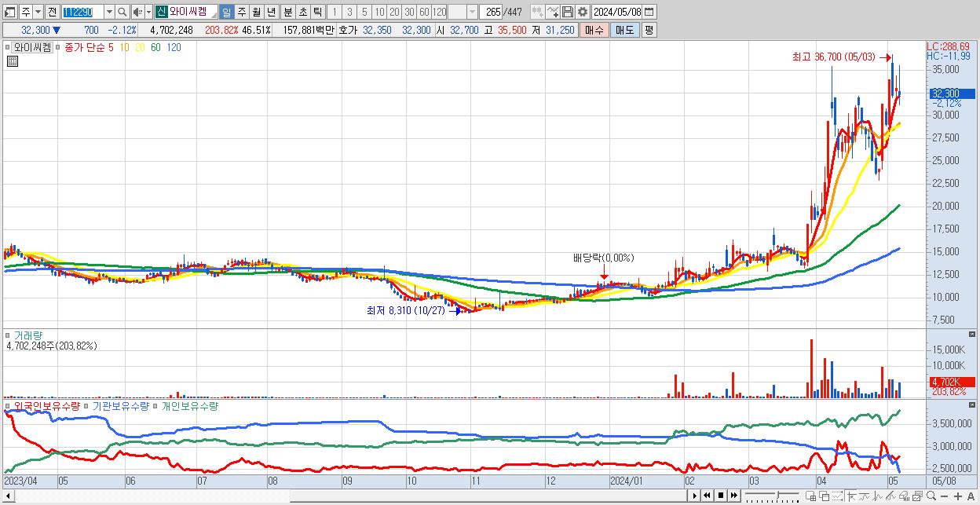Click the 전 button in top toolbar
980x505 pixels.
pyautogui.click(x=52, y=12)
